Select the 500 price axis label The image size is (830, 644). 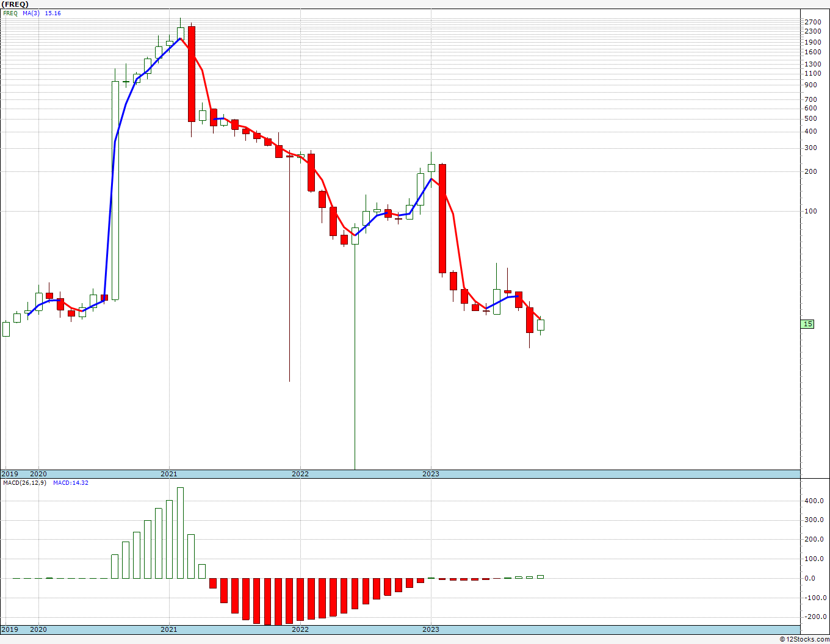(810, 118)
